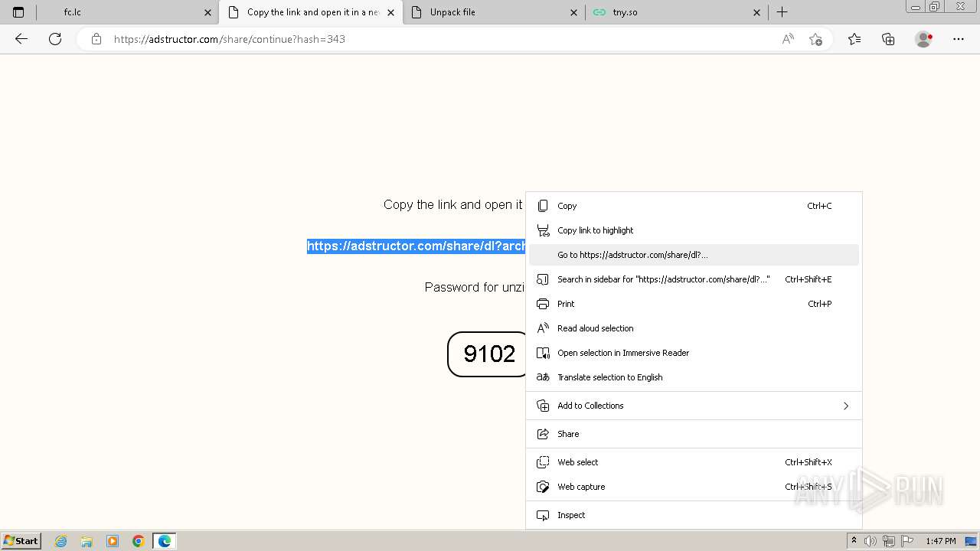
Task: Open selection in Immersive Reader
Action: tap(694, 353)
